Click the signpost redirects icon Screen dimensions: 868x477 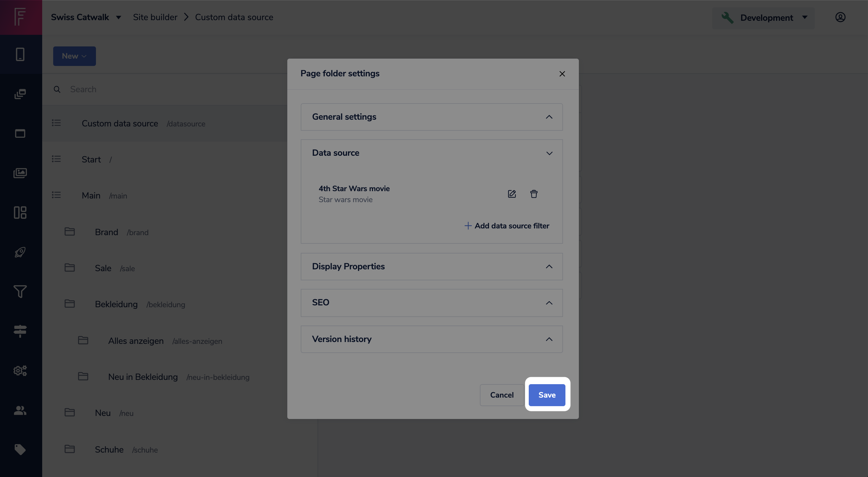coord(20,331)
